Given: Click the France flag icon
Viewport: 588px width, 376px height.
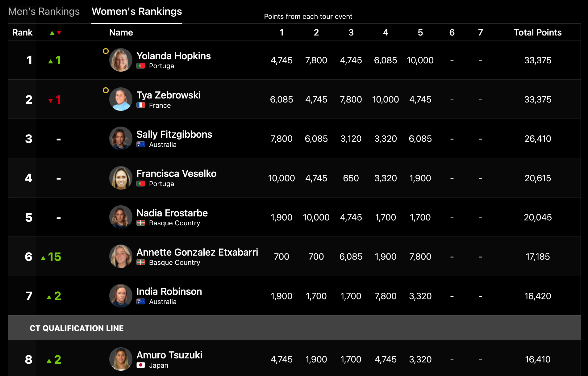Looking at the screenshot, I should click(x=141, y=105).
